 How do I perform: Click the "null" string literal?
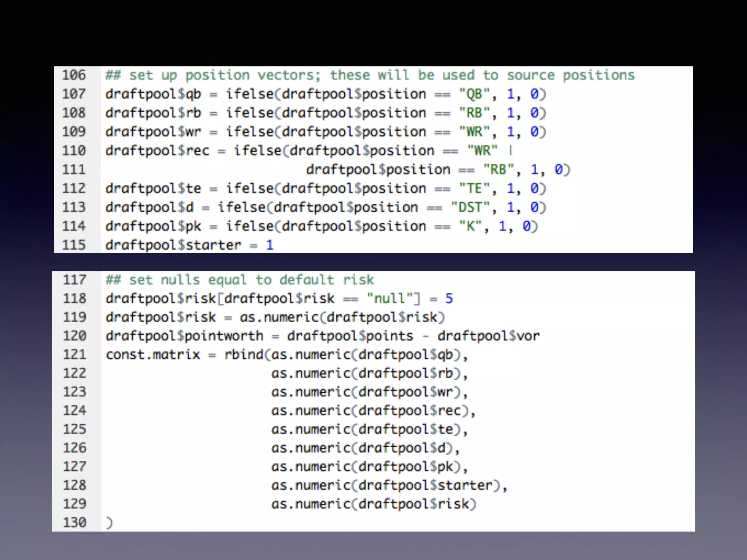(390, 299)
